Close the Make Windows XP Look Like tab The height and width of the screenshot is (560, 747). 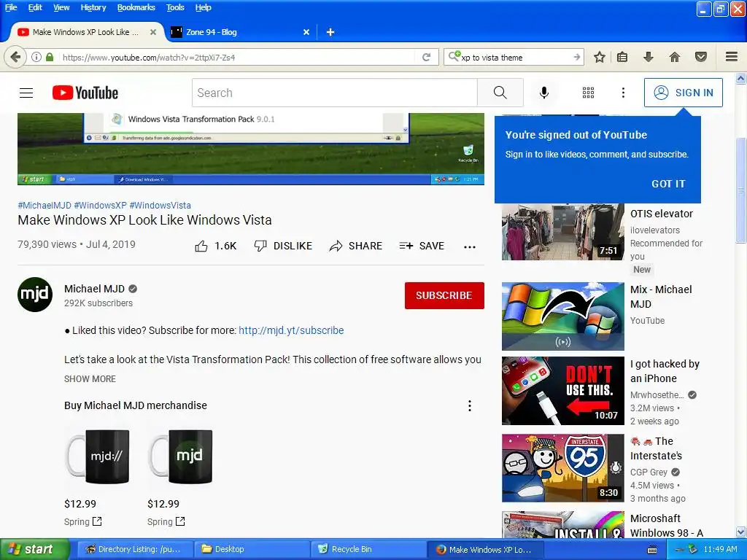153,32
